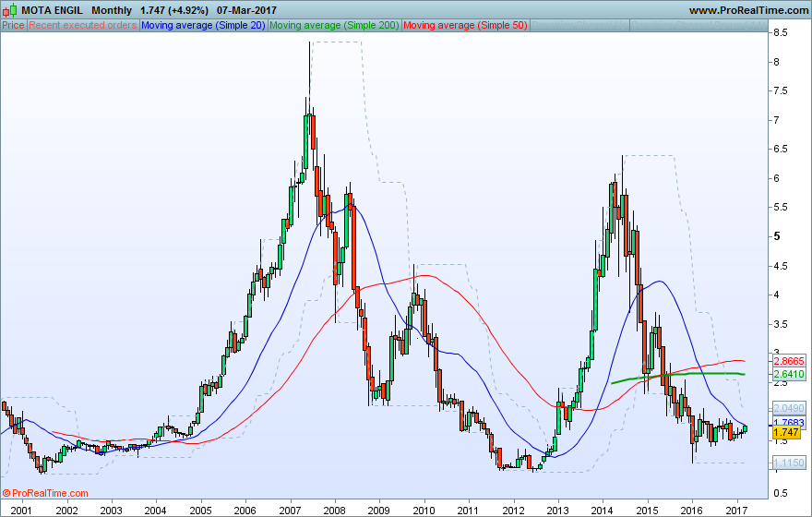Click the 2008 label on the time axis
The height and width of the screenshot is (517, 812).
tap(335, 511)
